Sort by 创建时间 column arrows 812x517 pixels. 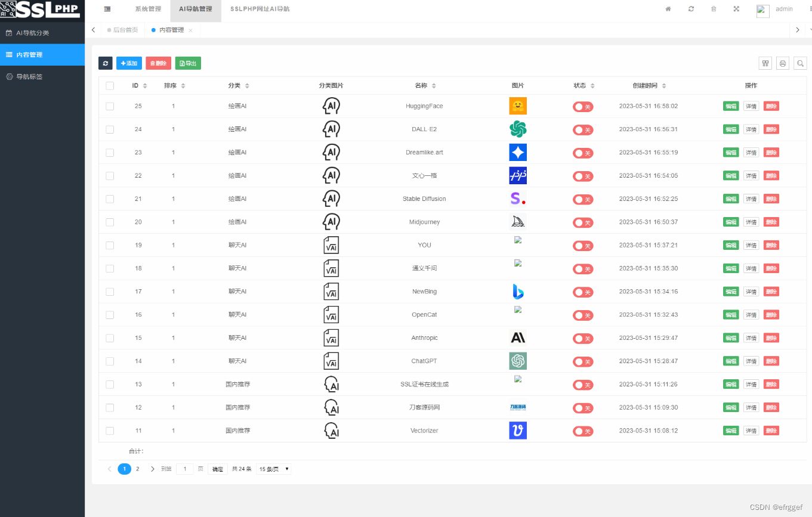pyautogui.click(x=663, y=85)
